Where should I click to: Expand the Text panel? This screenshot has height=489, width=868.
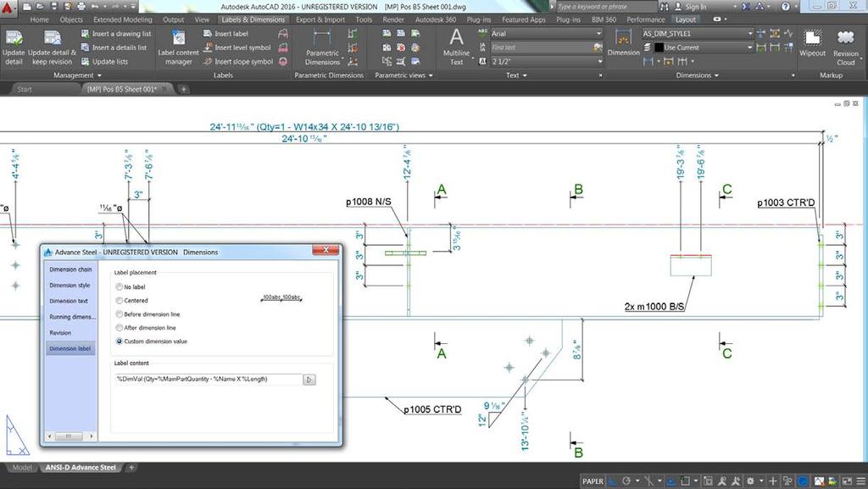[x=516, y=75]
